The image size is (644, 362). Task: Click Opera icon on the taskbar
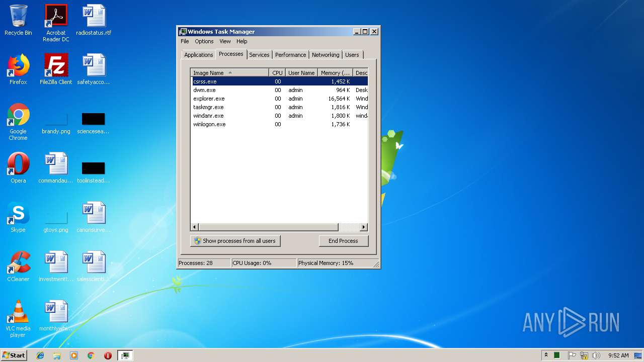coord(108,355)
